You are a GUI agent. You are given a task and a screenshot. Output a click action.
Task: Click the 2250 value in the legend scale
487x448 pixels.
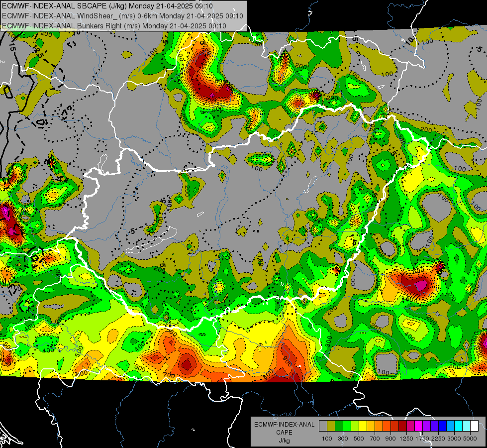(x=438, y=439)
